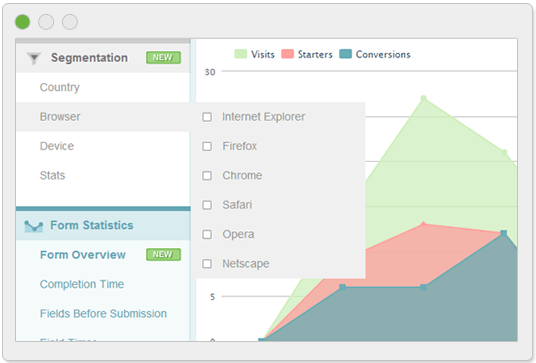Image resolution: width=536 pixels, height=363 pixels.
Task: Click the green window control circle
Action: [x=23, y=22]
